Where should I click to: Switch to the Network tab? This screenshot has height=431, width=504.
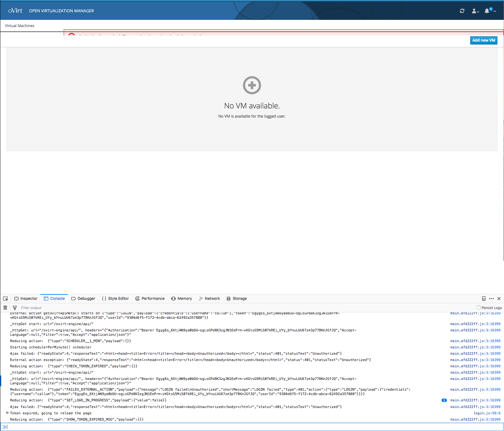[209, 299]
